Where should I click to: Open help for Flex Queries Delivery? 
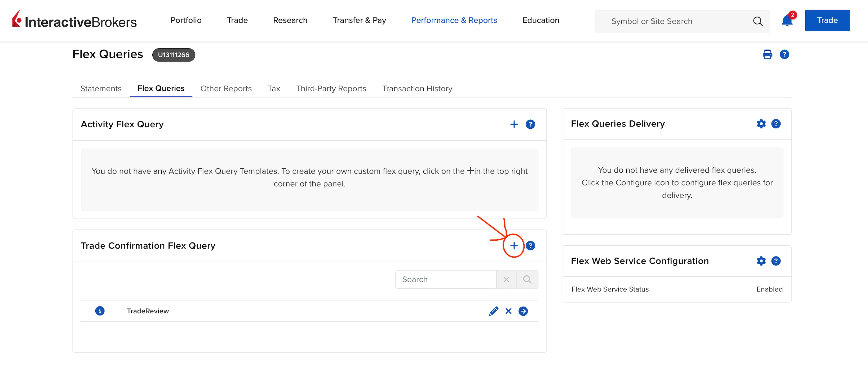click(x=776, y=124)
